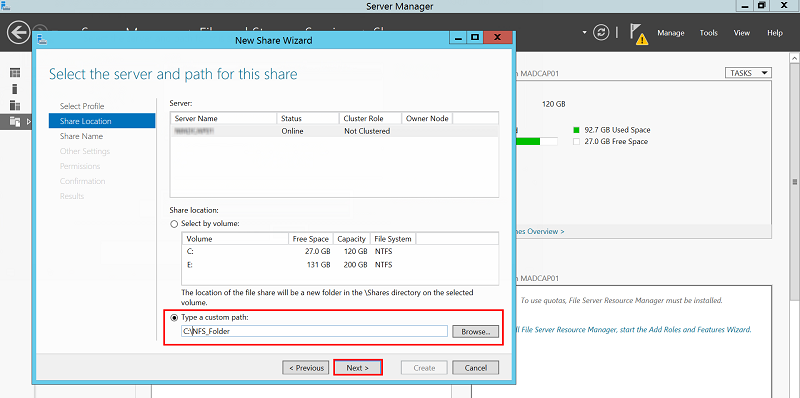Click the Next > button
The image size is (800, 398).
[358, 368]
